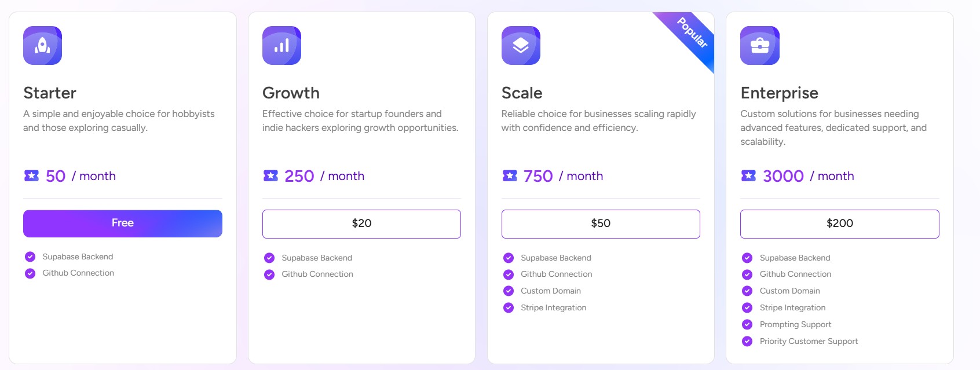Click the $200 button under Enterprise
Screen dimensions: 980x370
click(x=839, y=224)
